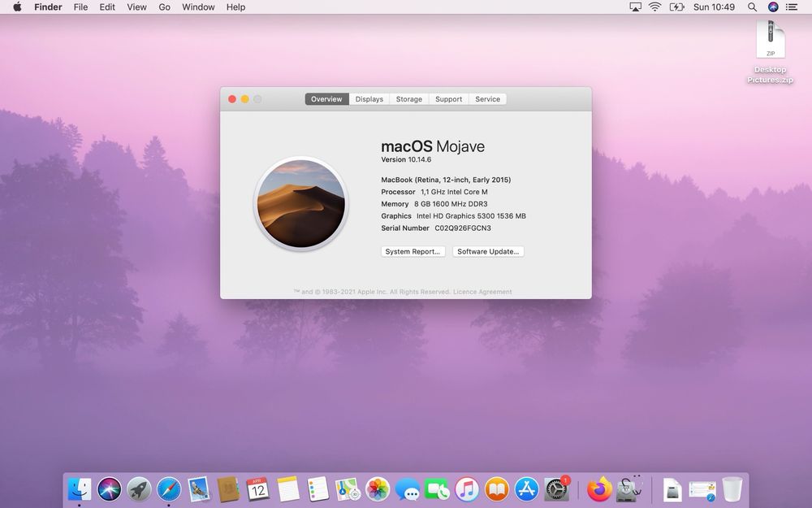Show battery charging status menu
This screenshot has height=508, width=812.
[x=677, y=7]
